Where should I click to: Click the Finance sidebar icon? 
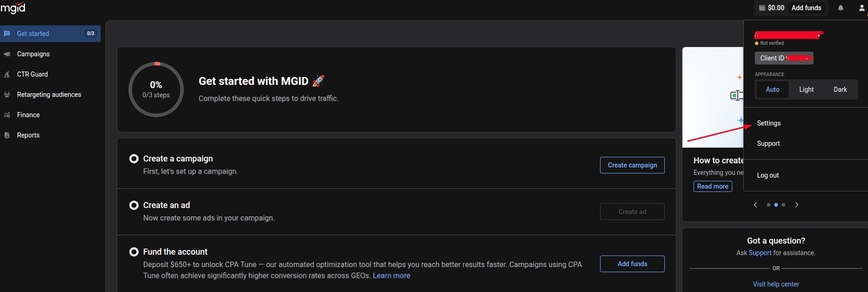click(7, 115)
